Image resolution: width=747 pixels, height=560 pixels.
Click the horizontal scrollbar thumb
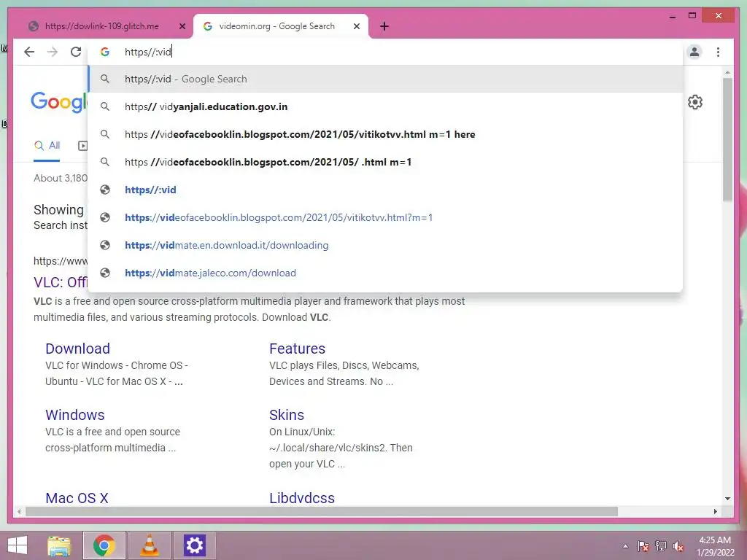[x=322, y=511]
